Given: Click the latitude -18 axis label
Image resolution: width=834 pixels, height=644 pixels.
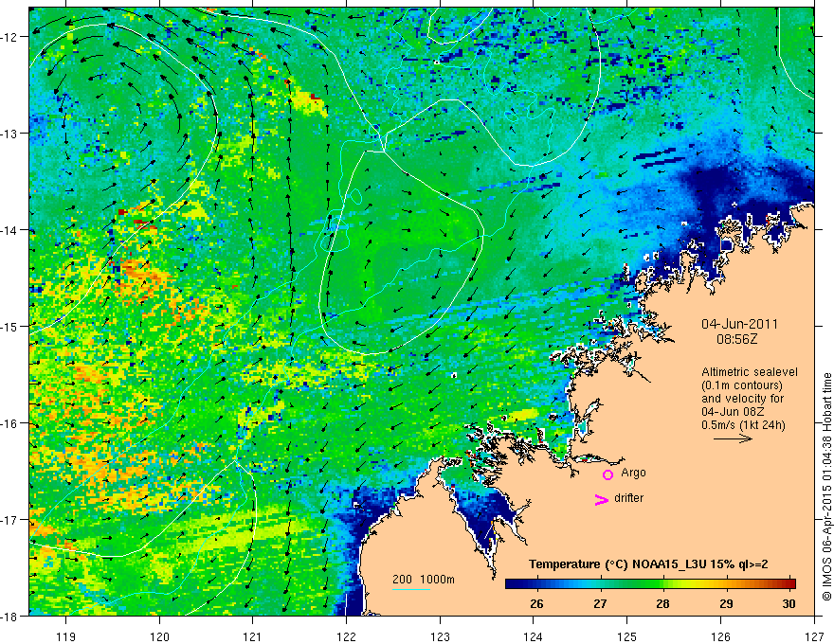Looking at the screenshot, I should (10, 616).
